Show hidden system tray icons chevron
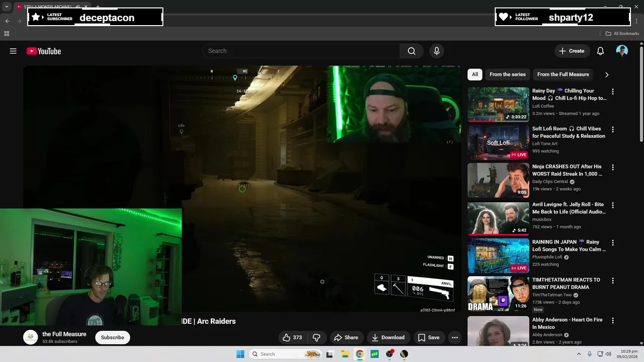Screen dimensions: 644x362 click(579, 354)
